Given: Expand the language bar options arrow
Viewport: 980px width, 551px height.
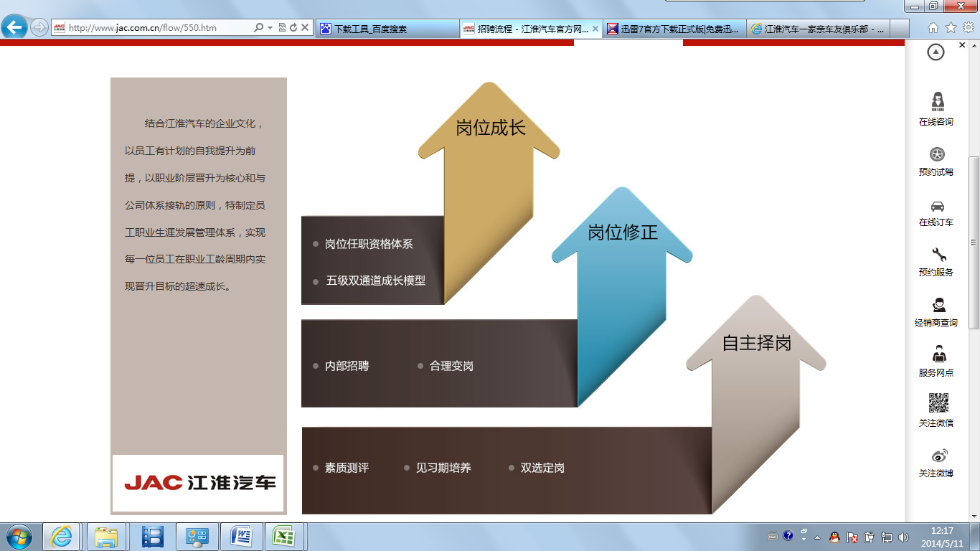Looking at the screenshot, I should (804, 539).
